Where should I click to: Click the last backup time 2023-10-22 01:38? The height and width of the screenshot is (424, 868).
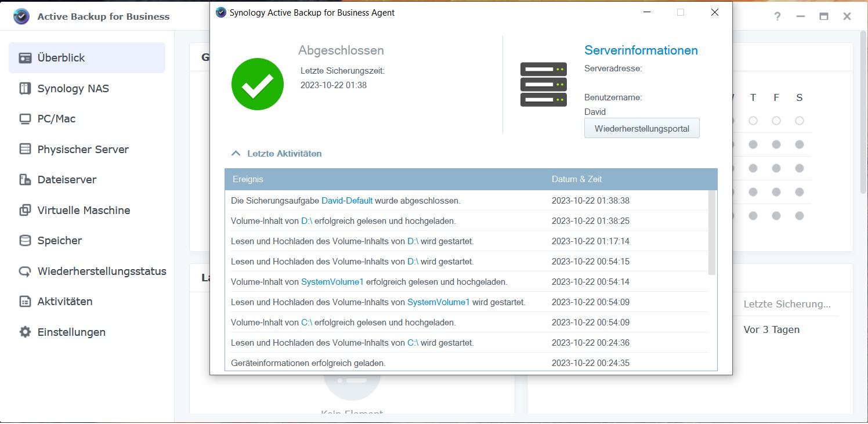click(x=334, y=85)
